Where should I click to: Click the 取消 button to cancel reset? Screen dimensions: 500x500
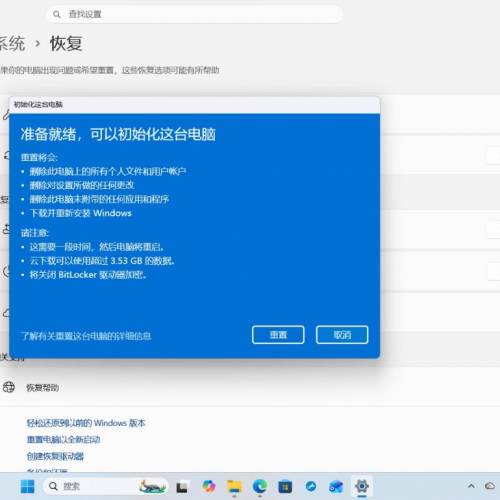tap(342, 335)
